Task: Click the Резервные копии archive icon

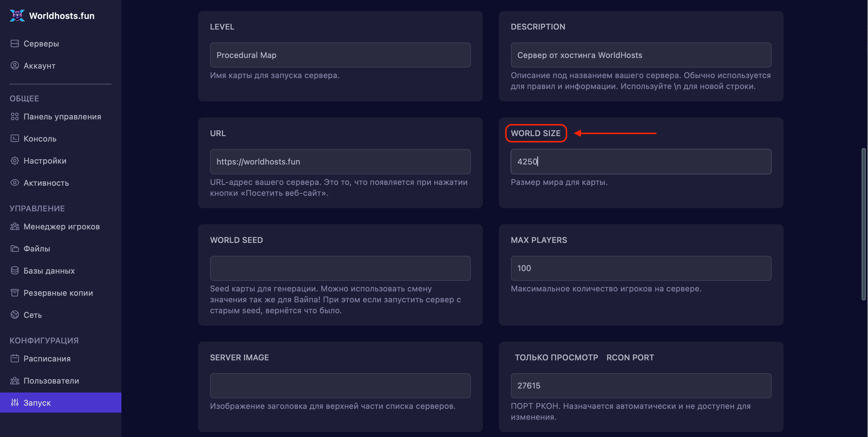Action: click(x=14, y=293)
